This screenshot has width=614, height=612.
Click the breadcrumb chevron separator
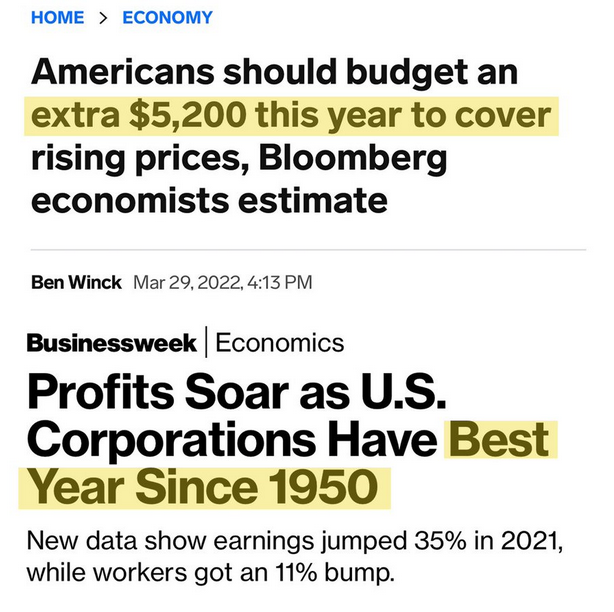(103, 18)
